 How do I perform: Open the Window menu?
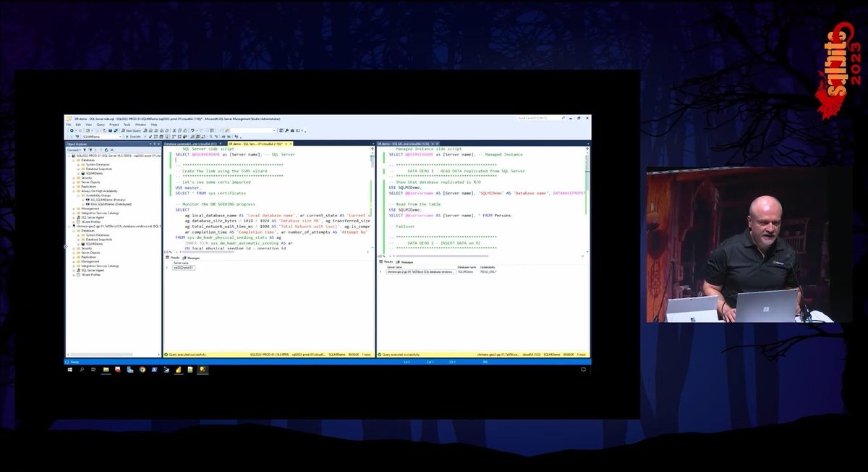pos(140,125)
